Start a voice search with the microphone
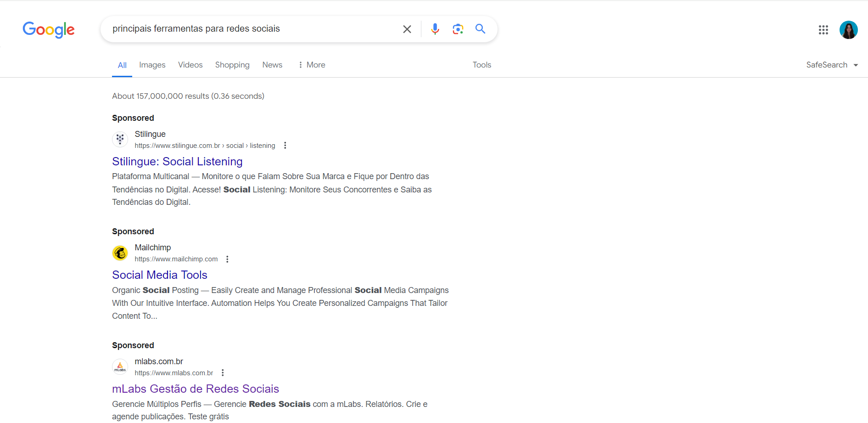868x423 pixels. [x=435, y=29]
